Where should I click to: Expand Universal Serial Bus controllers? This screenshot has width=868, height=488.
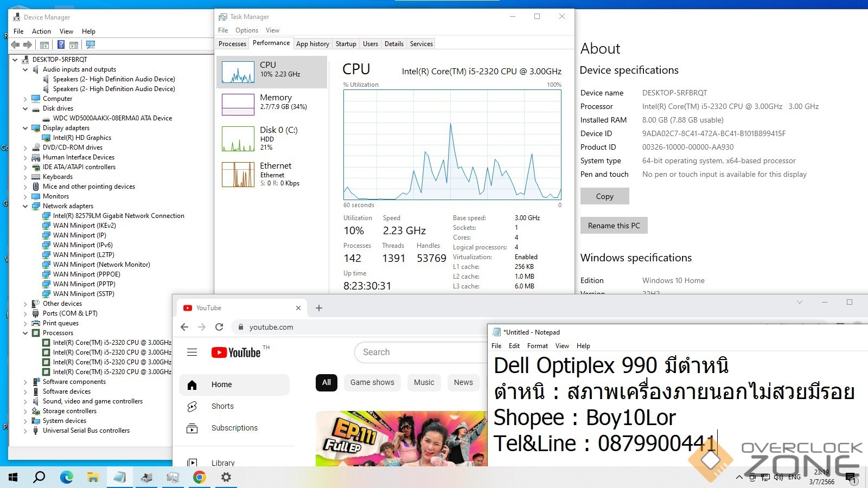point(25,431)
